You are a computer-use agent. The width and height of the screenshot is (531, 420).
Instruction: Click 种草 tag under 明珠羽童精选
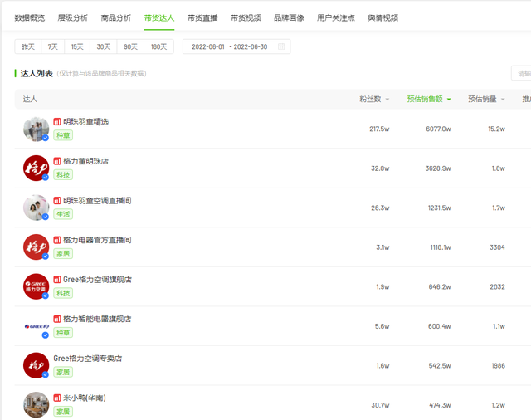63,135
